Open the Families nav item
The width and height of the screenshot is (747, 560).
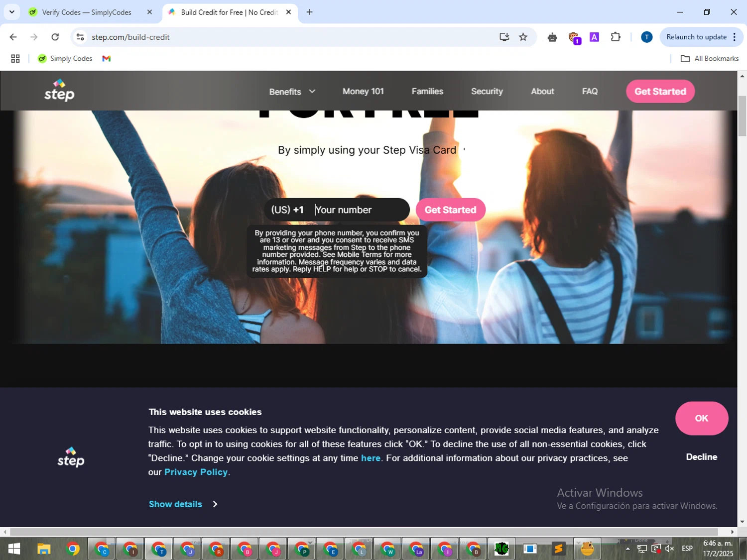(427, 91)
